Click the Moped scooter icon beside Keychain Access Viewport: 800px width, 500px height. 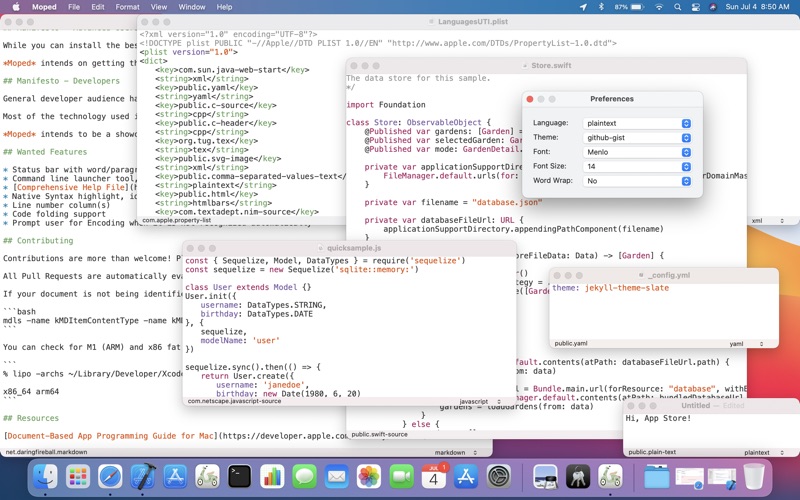pyautogui.click(x=610, y=478)
